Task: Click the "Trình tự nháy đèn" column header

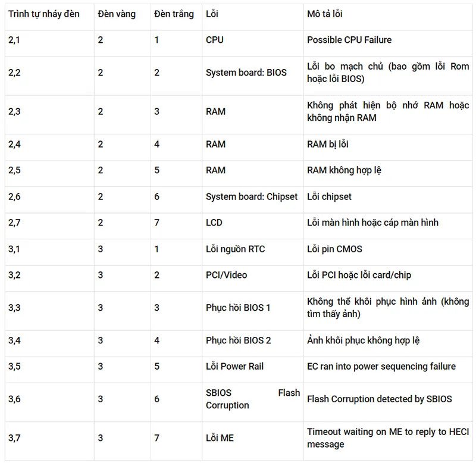Action: coord(44,14)
